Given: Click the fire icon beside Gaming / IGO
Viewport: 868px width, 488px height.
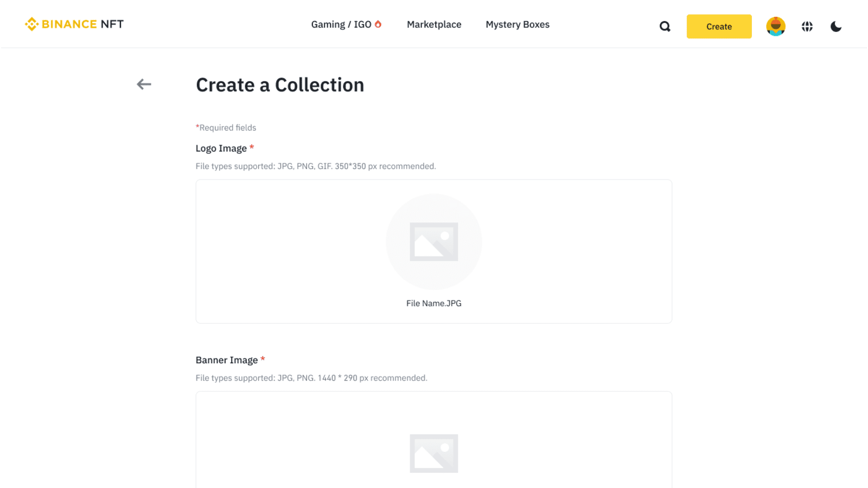Looking at the screenshot, I should pos(378,24).
